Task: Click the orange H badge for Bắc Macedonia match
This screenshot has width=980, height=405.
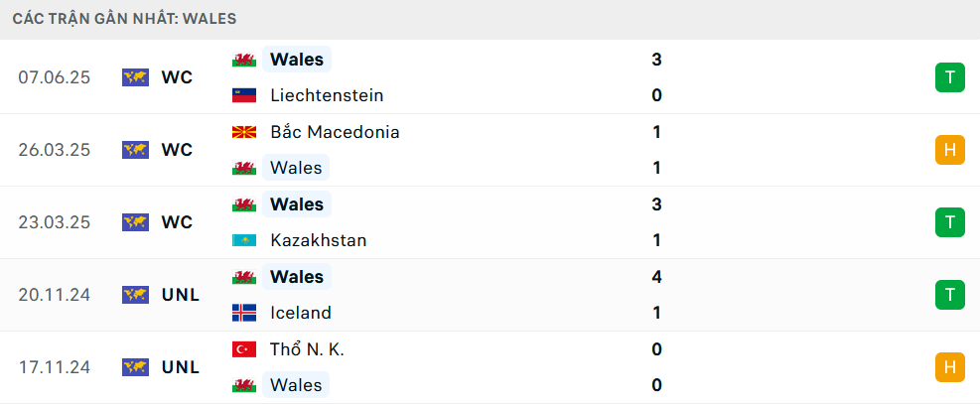Action: (950, 150)
